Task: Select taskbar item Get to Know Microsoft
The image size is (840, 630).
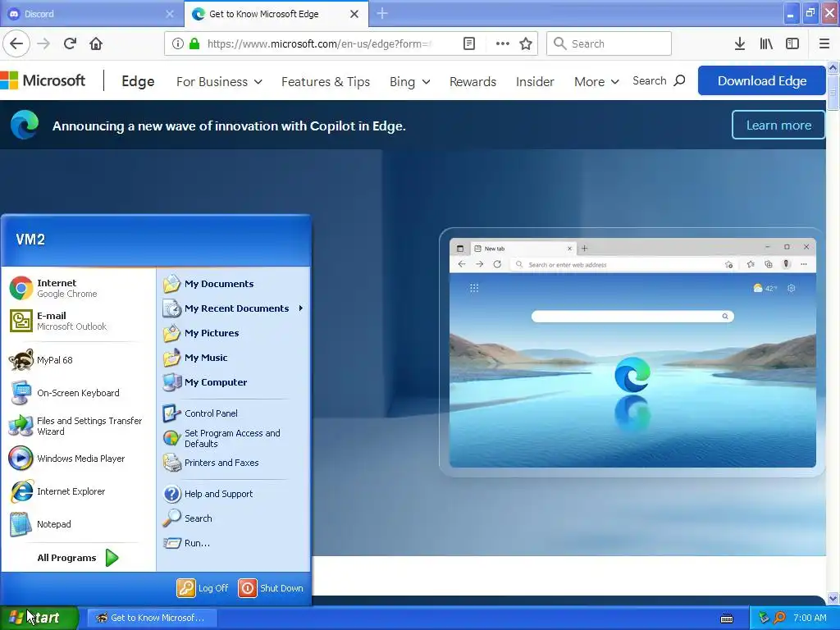Action: pos(152,618)
